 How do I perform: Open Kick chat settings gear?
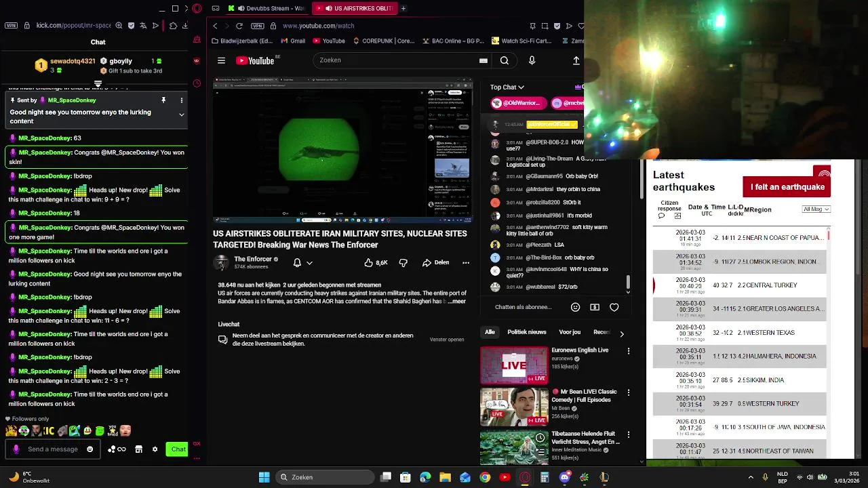(155, 449)
